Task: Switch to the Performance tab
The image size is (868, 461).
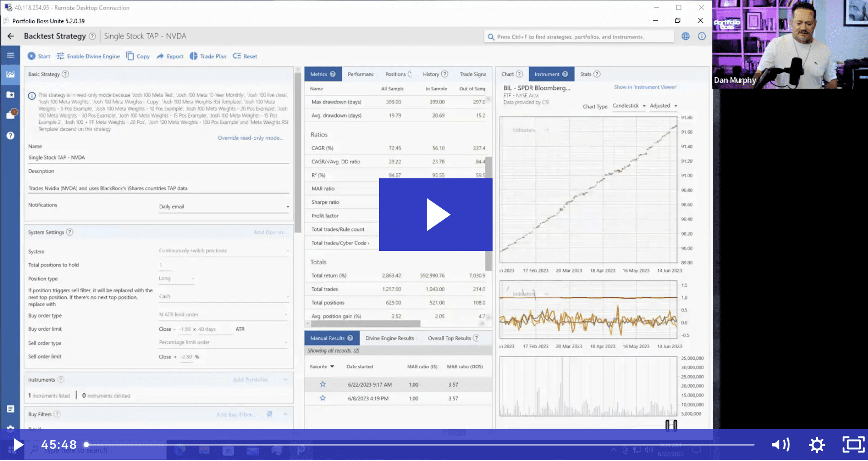Action: [361, 74]
